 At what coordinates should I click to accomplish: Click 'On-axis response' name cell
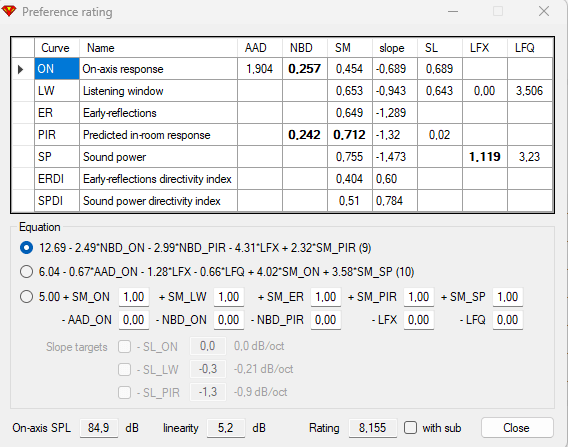click(x=158, y=69)
